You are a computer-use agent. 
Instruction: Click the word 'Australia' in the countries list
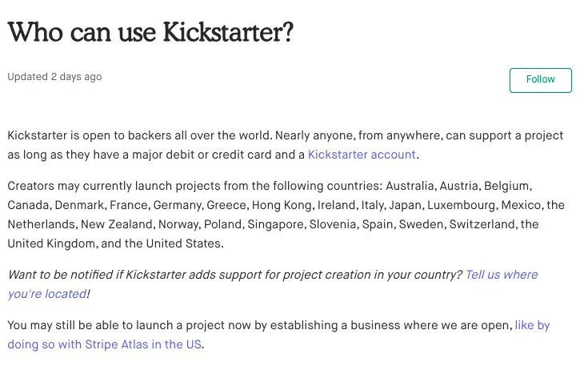[x=410, y=186]
